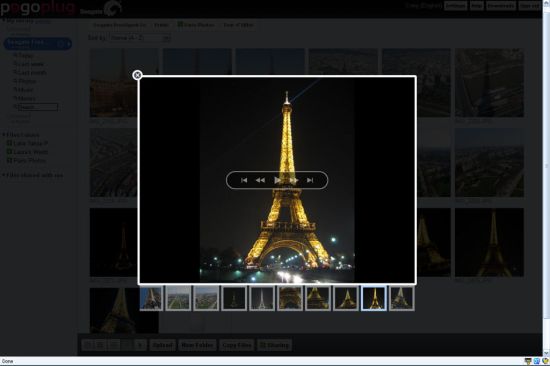Filter files by Today
This screenshot has height=366, width=550.
[x=25, y=55]
